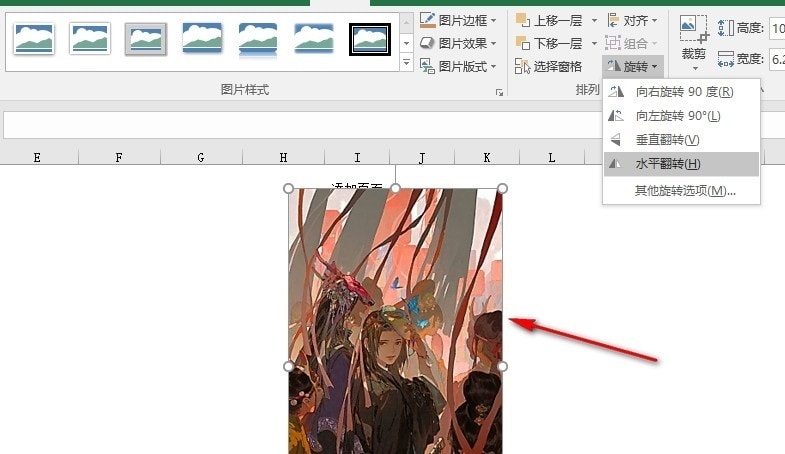This screenshot has width=785, height=454.
Task: Select 垂直翻转 flip vertical option
Action: [681, 140]
